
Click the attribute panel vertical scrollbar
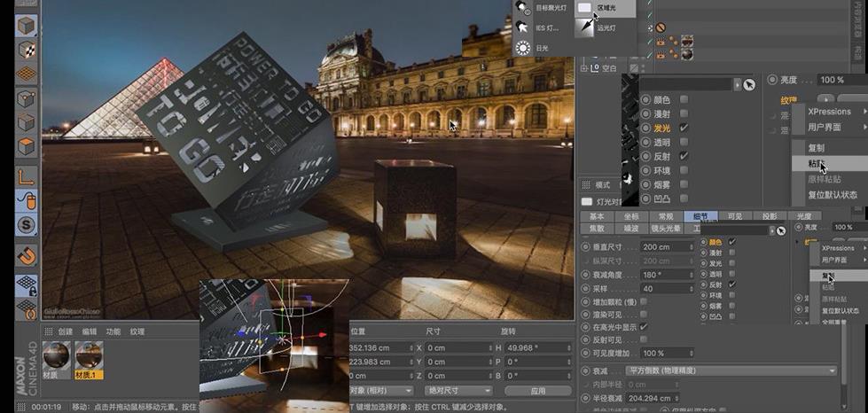coord(844,355)
